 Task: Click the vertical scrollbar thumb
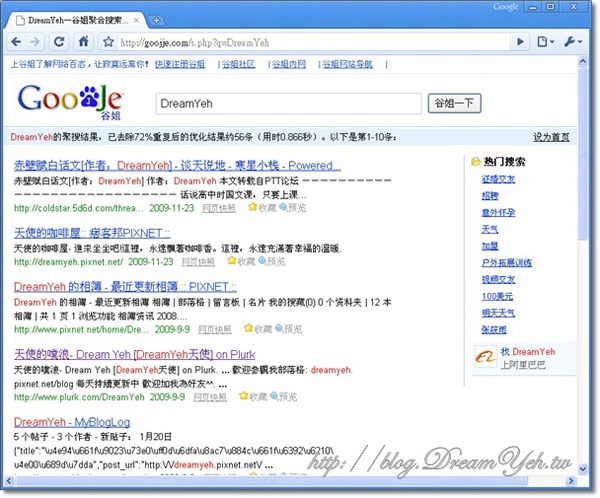pyautogui.click(x=582, y=153)
